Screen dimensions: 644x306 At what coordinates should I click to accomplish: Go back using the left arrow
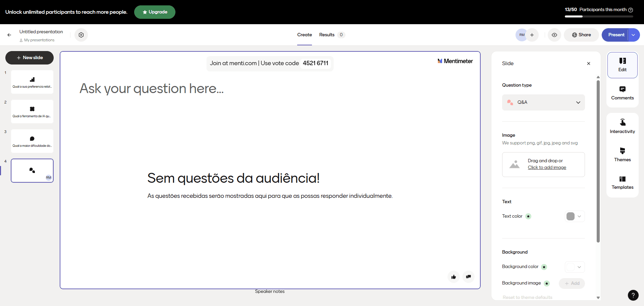tap(9, 35)
